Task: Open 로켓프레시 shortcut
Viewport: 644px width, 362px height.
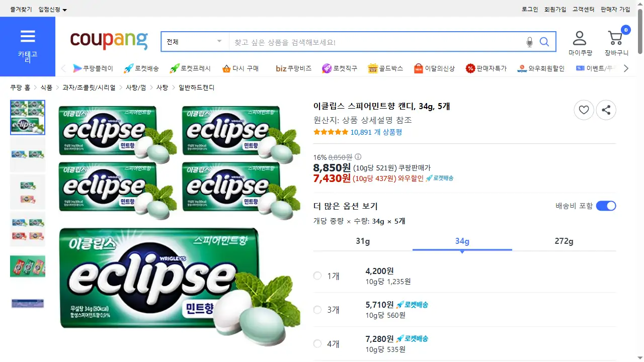Action: [x=190, y=68]
